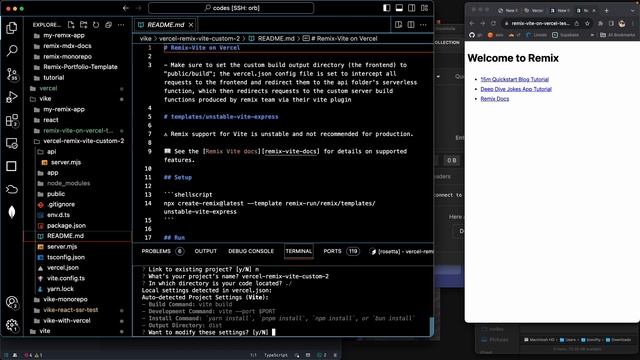The height and width of the screenshot is (360, 640).
Task: Click README.md in the breadcrumb path
Action: (x=276, y=38)
